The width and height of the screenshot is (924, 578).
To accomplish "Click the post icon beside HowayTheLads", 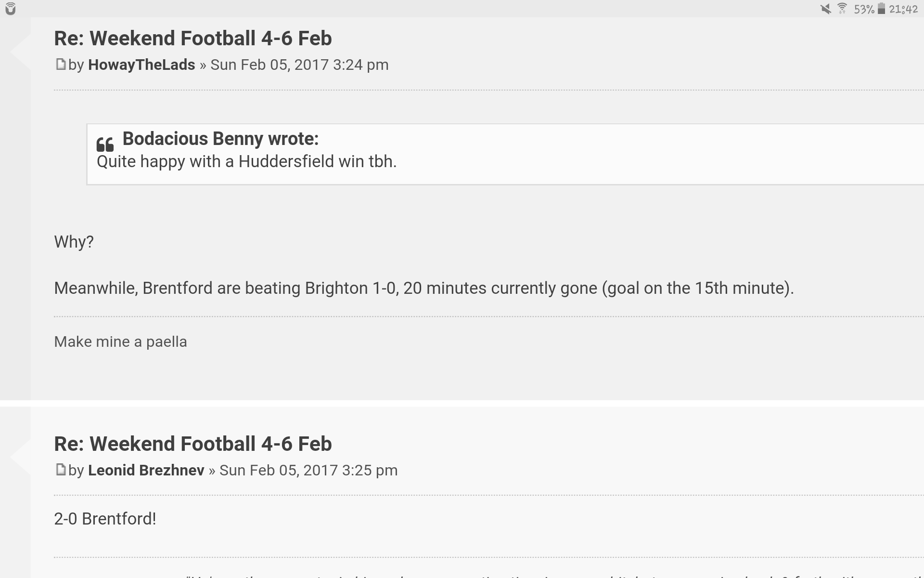I will [60, 64].
